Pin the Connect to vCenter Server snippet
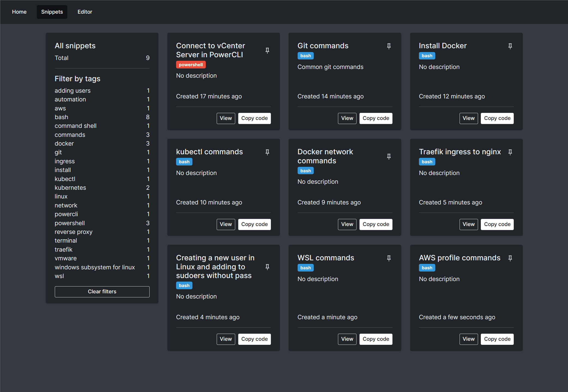Screen dimensions: 568x392 pyautogui.click(x=267, y=50)
